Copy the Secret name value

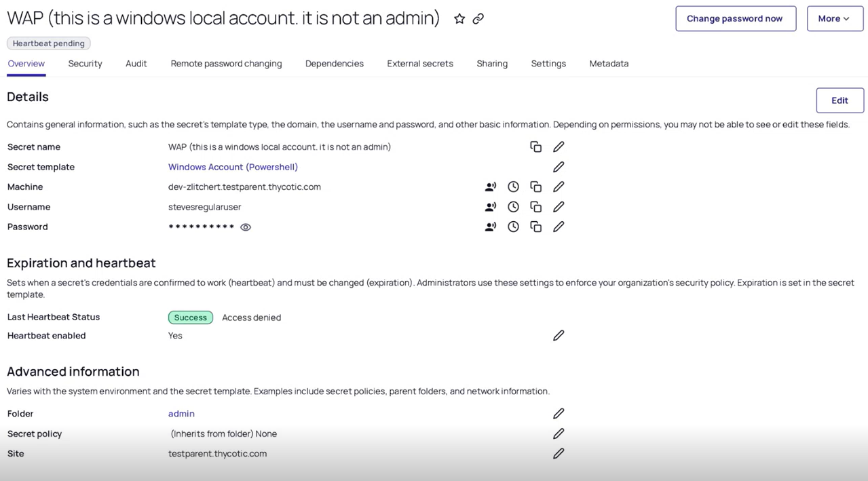[535, 147]
